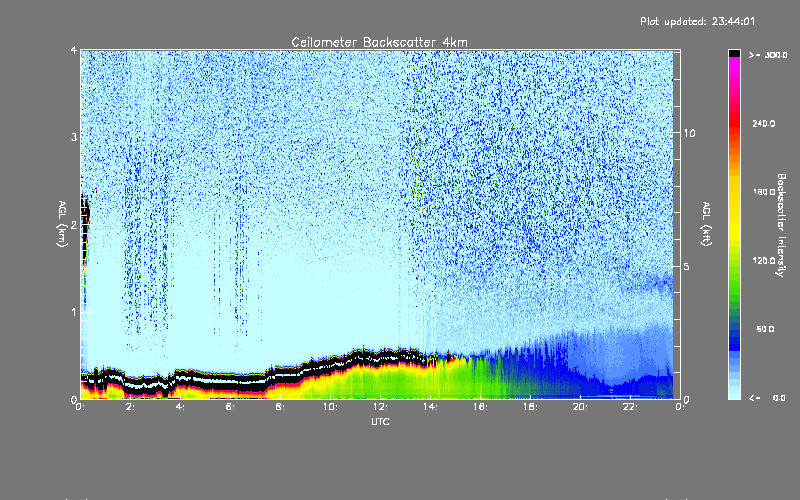The width and height of the screenshot is (800, 500).
Task: Select the '180.0' colorbar value
Action: (x=764, y=192)
